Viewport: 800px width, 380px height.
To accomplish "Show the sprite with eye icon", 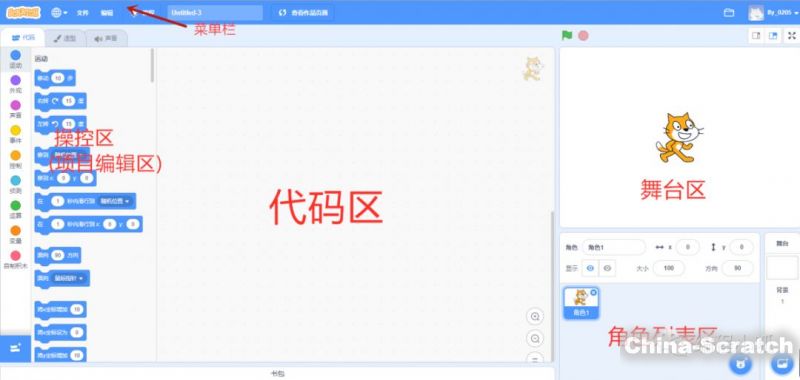I will 590,268.
